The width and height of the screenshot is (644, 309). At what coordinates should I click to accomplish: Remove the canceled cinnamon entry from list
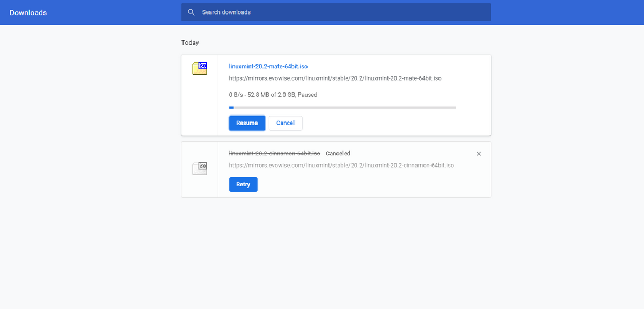pyautogui.click(x=479, y=154)
